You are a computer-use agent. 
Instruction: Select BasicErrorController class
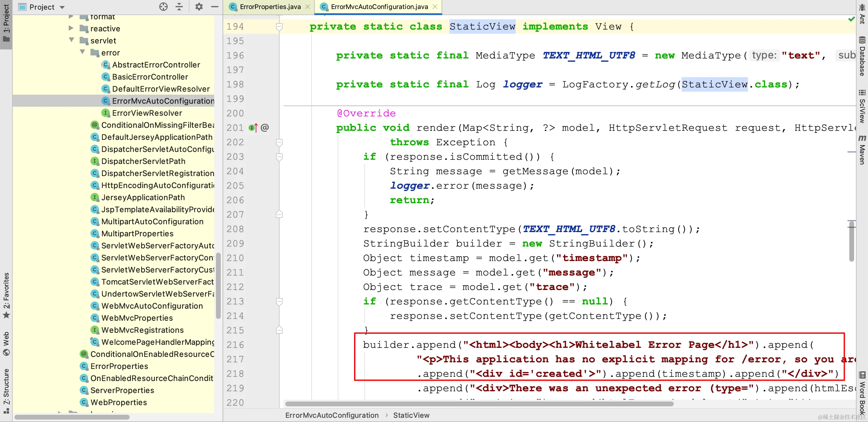pos(150,77)
